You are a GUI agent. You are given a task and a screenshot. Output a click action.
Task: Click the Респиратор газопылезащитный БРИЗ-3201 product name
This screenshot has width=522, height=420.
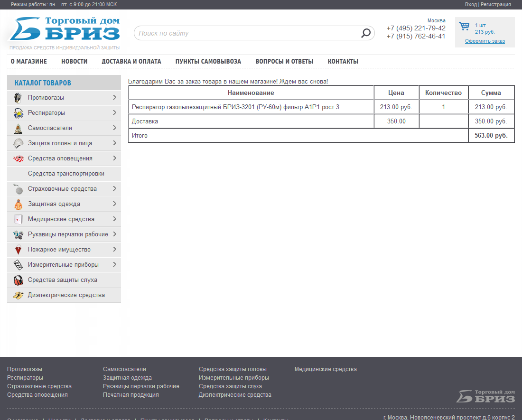click(x=235, y=107)
